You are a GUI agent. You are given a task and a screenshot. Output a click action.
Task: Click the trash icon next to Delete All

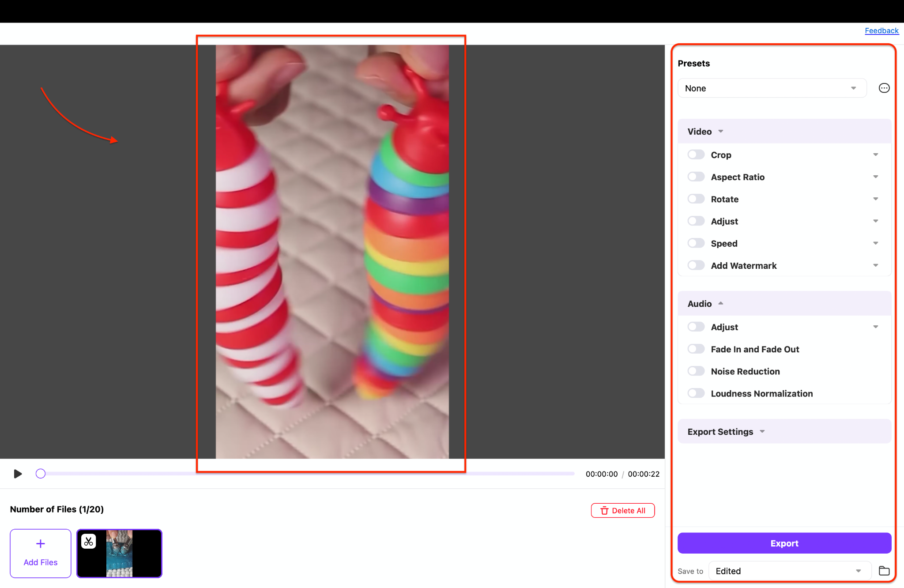tap(604, 510)
